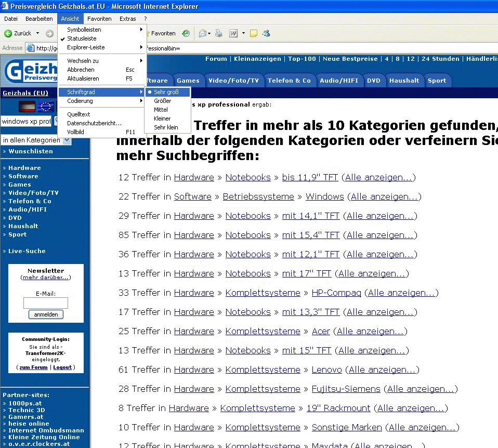
Task: Select the Sehr groß font size option
Action: coord(168,92)
